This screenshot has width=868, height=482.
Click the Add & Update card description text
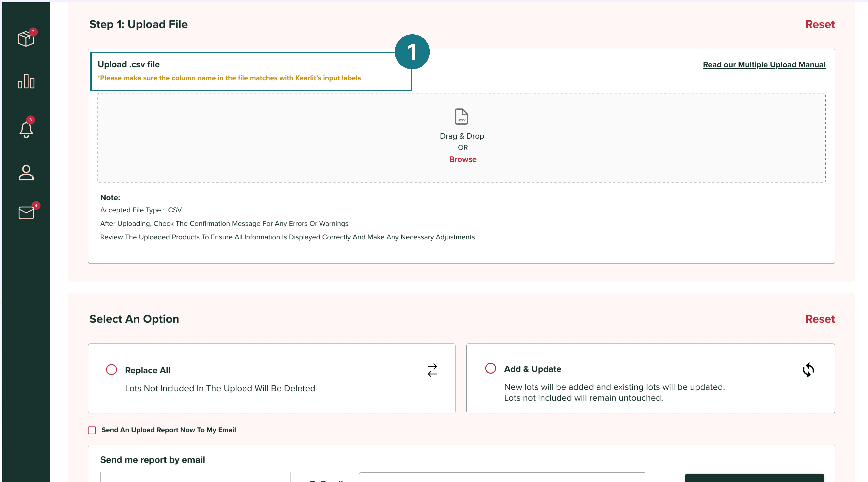[x=614, y=392]
